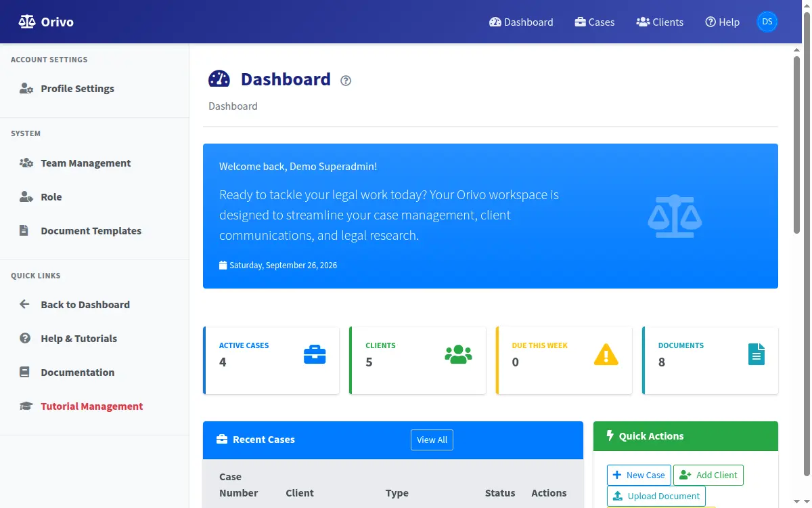
Task: Click the Add Client button
Action: coord(708,475)
